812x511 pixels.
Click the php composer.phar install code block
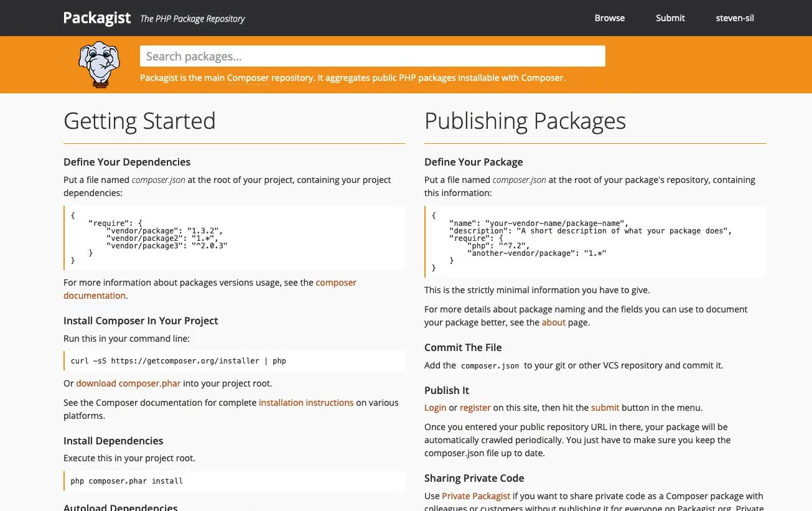point(234,481)
